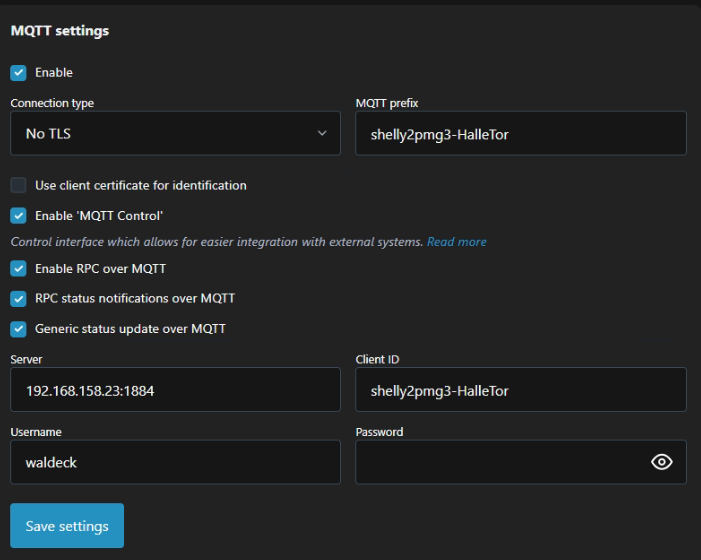Screen dimensions: 701x560
Task: Select the Client ID text field
Action: (521, 390)
